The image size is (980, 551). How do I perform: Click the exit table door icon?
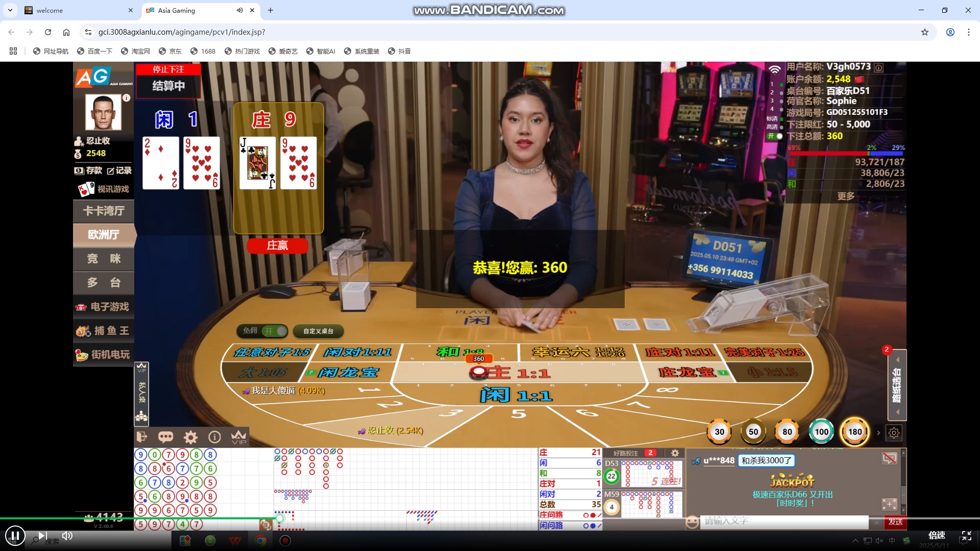(142, 437)
